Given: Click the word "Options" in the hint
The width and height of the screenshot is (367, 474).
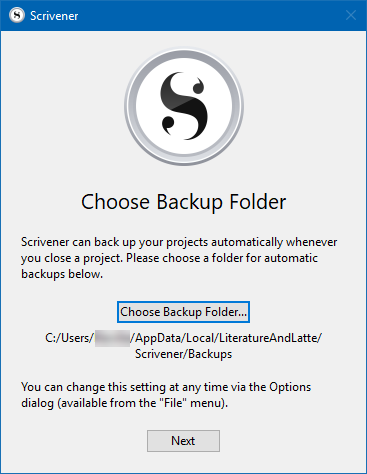Looking at the screenshot, I should (x=290, y=387).
